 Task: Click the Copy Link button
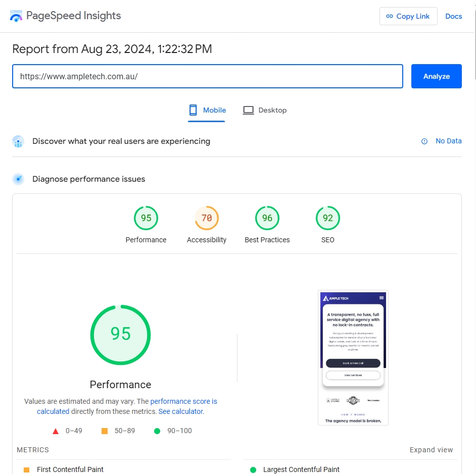coord(408,16)
